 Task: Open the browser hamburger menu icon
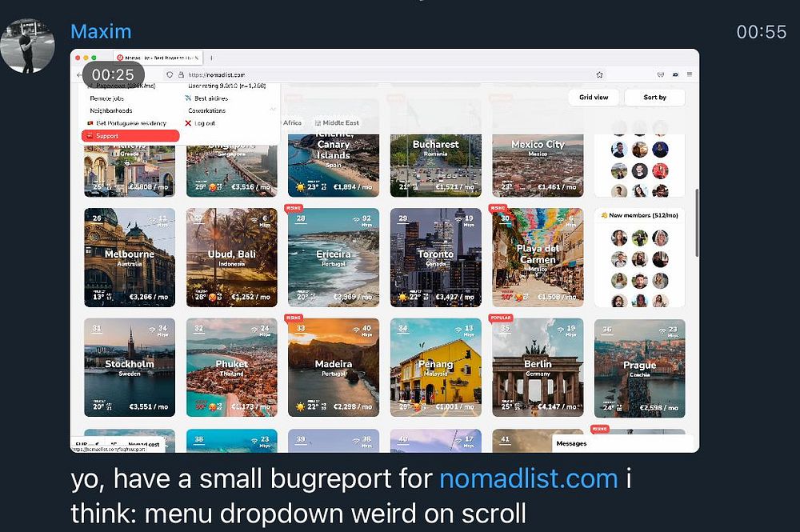point(690,74)
